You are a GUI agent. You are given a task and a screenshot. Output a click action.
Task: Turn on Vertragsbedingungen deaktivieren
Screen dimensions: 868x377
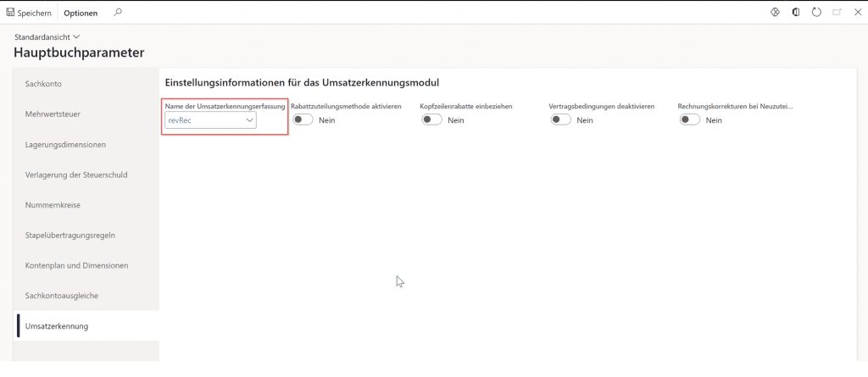(560, 120)
